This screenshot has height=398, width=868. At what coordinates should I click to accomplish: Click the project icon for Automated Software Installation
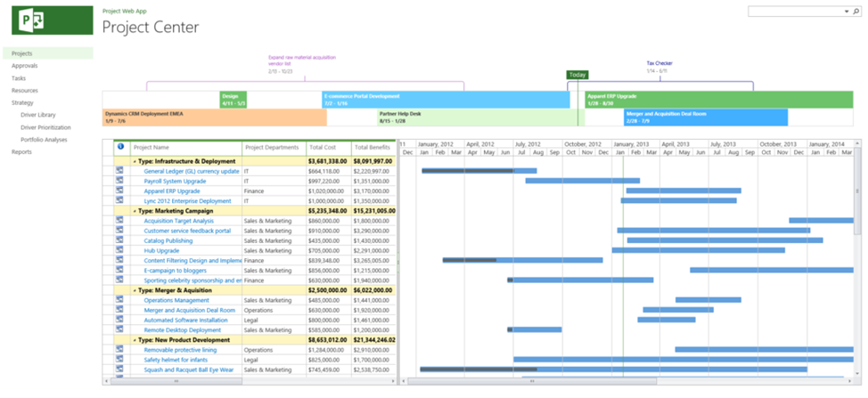(x=119, y=320)
